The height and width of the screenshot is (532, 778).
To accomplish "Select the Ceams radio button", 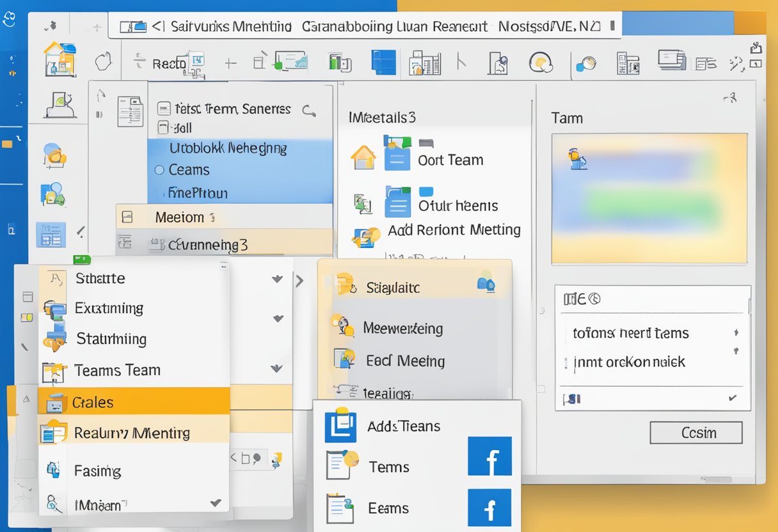I will [x=159, y=170].
